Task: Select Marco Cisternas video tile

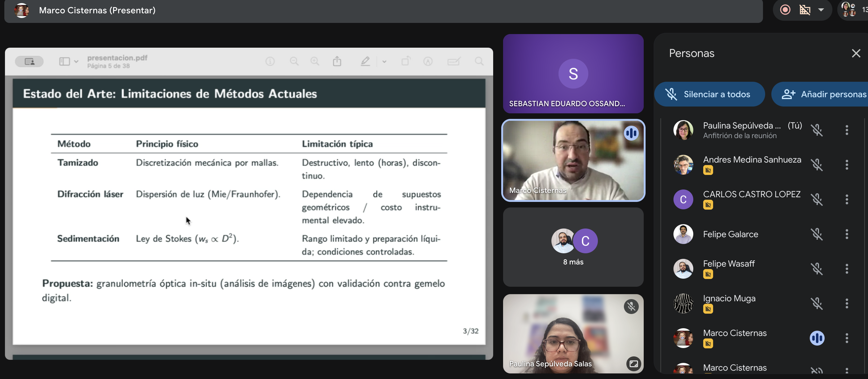Action: click(573, 160)
